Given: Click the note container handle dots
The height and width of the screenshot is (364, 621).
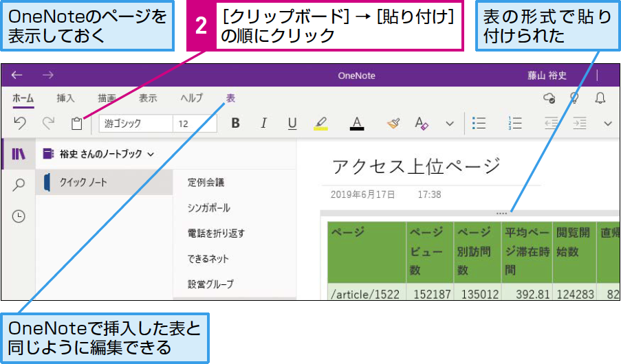Looking at the screenshot, I should pyautogui.click(x=501, y=214).
